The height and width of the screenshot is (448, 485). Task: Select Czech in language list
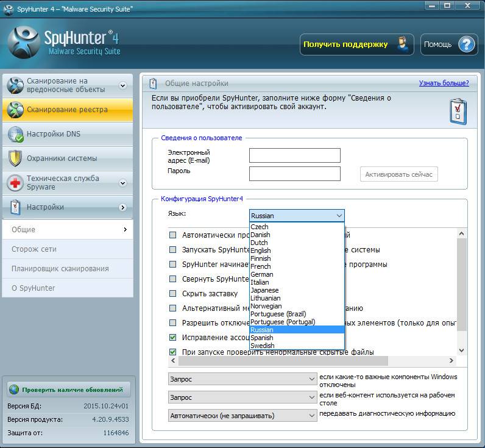pyautogui.click(x=297, y=227)
